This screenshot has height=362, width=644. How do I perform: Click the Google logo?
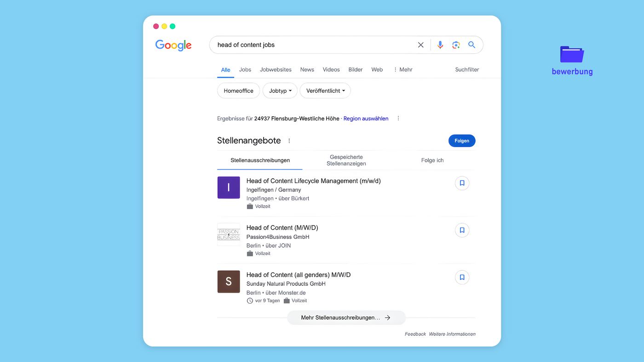tap(173, 45)
